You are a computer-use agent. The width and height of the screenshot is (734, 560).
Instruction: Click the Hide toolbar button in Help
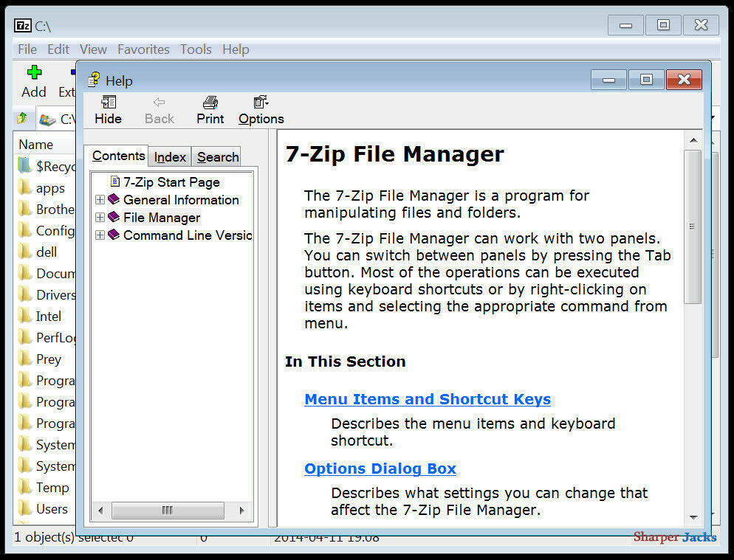(x=108, y=111)
